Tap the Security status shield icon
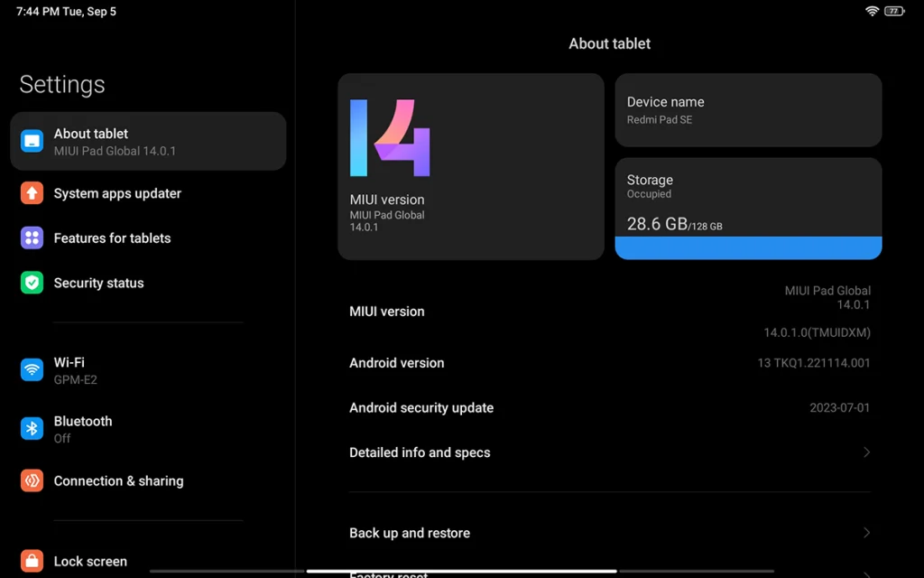This screenshot has width=924, height=578. (x=32, y=283)
